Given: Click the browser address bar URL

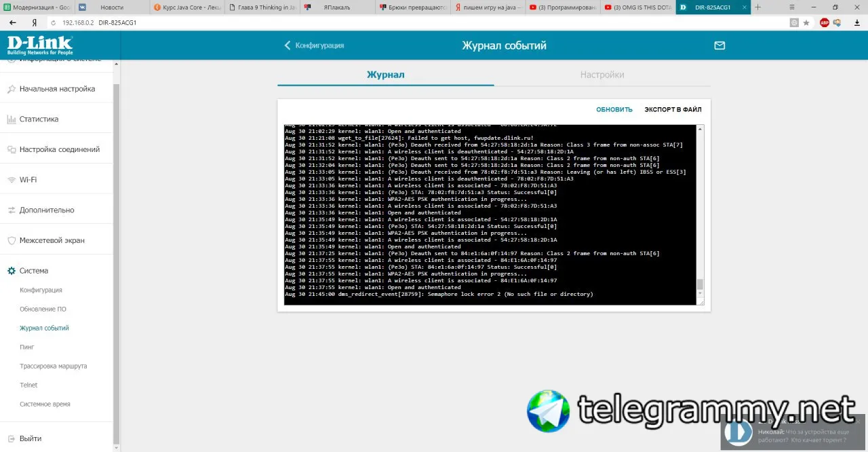Looking at the screenshot, I should click(99, 22).
